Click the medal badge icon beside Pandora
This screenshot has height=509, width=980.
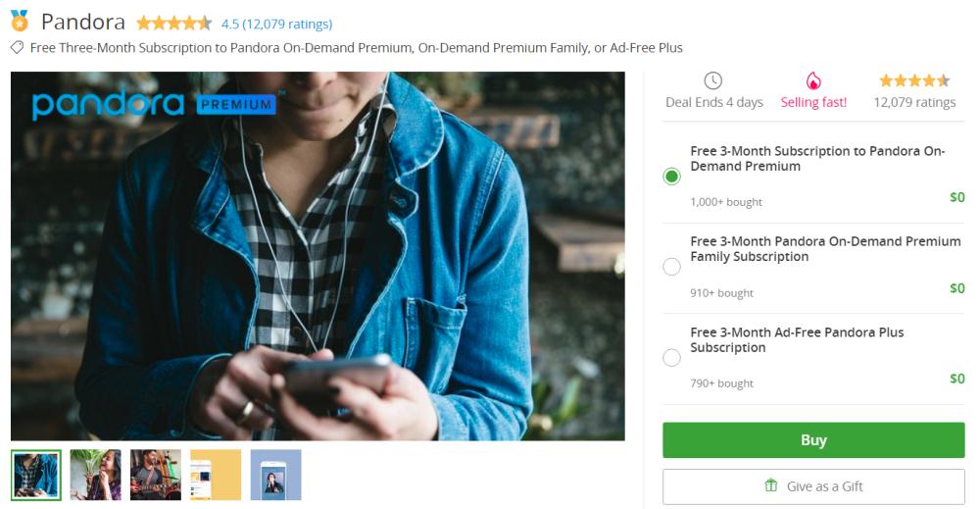coord(20,22)
